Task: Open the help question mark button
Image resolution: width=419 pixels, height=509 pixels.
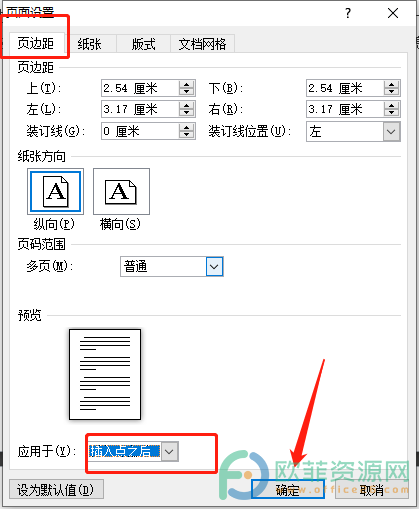Action: [x=348, y=13]
